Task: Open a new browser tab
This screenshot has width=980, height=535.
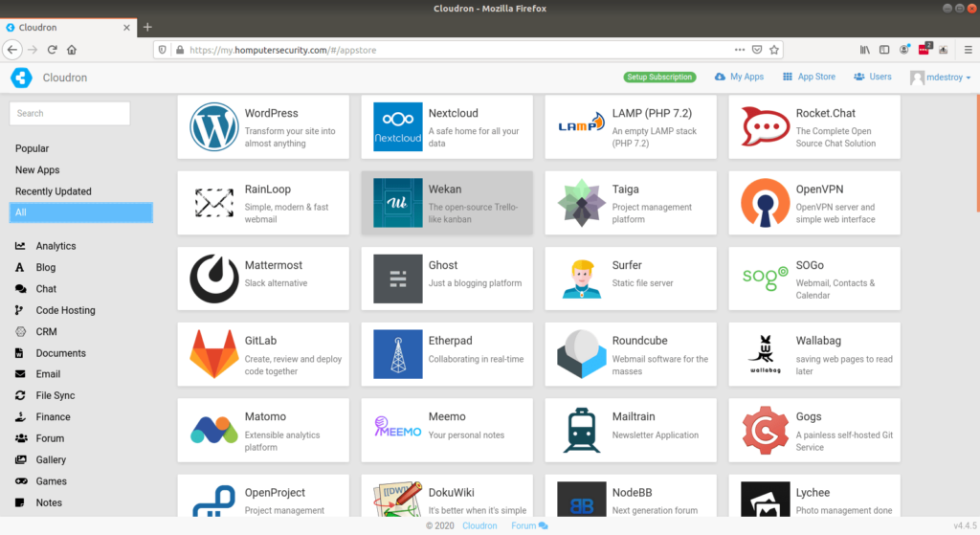Action: click(x=147, y=27)
